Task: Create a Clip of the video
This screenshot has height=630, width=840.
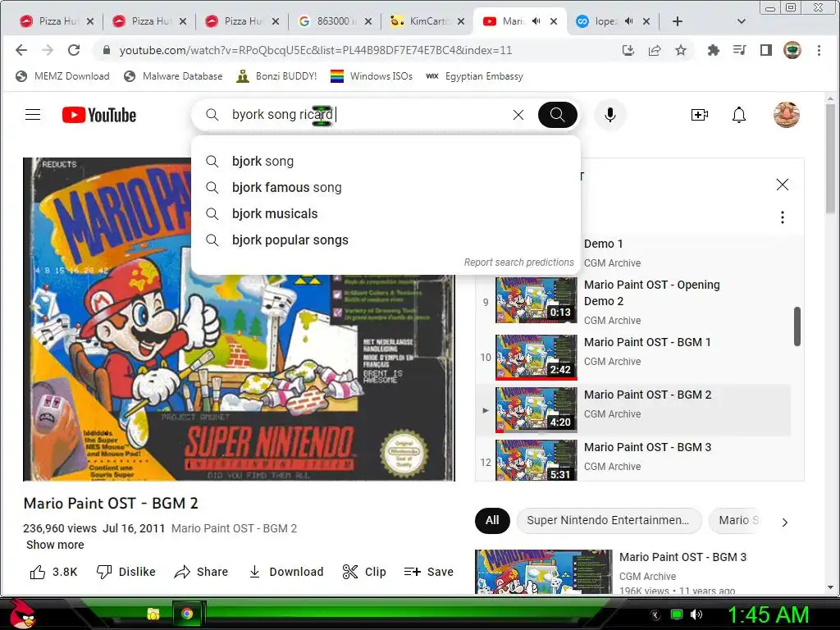Action: coord(364,572)
